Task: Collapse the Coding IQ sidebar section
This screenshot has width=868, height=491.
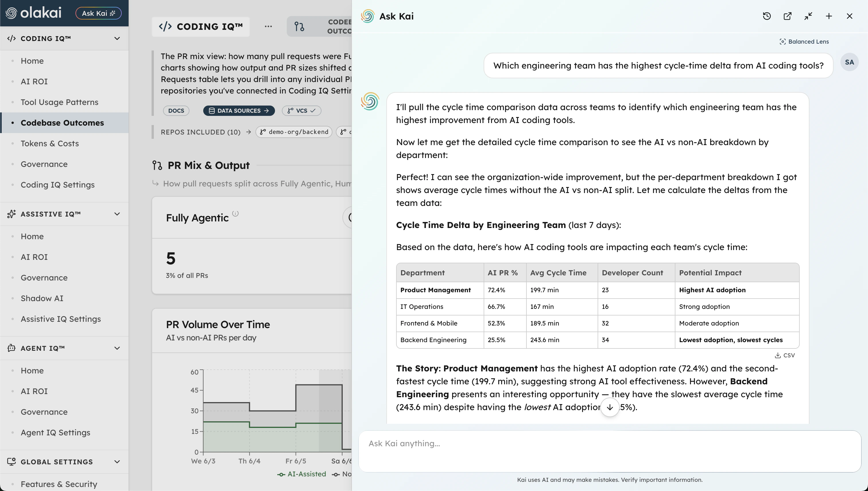Action: (x=117, y=38)
